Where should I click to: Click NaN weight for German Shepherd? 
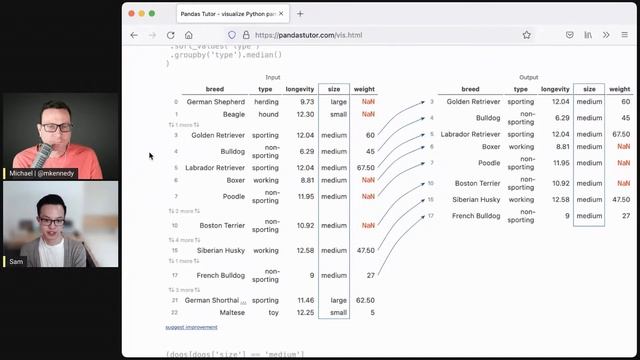tap(368, 102)
